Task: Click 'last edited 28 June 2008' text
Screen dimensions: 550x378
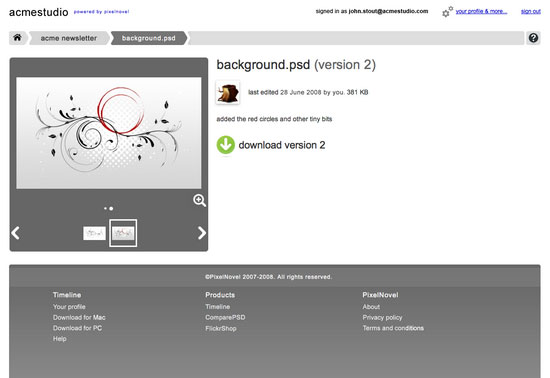Action: 285,92
